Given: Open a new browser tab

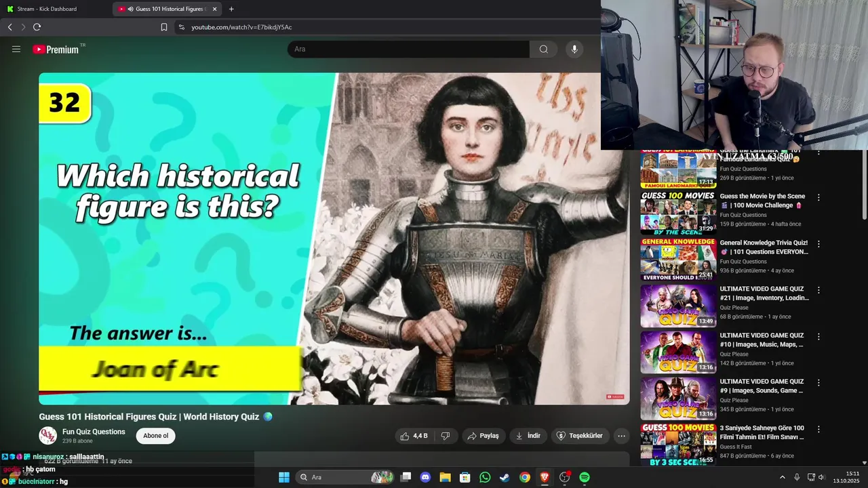Looking at the screenshot, I should click(231, 9).
